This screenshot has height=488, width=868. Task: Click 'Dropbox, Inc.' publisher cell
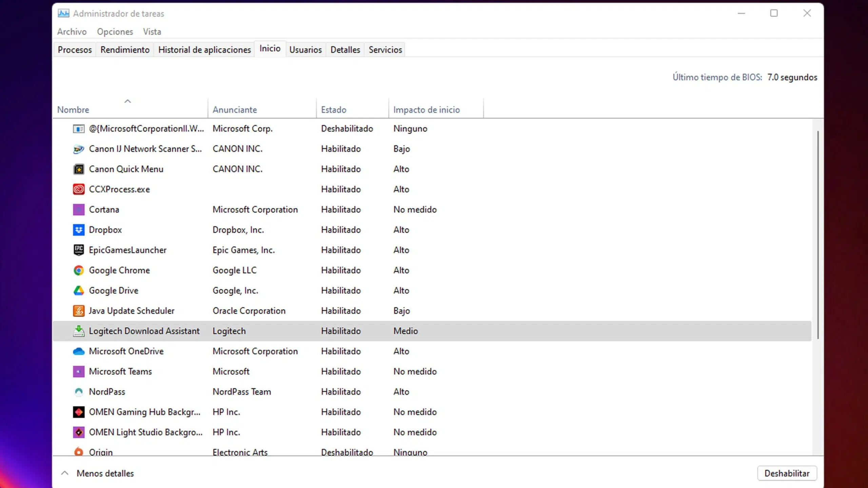pyautogui.click(x=238, y=230)
